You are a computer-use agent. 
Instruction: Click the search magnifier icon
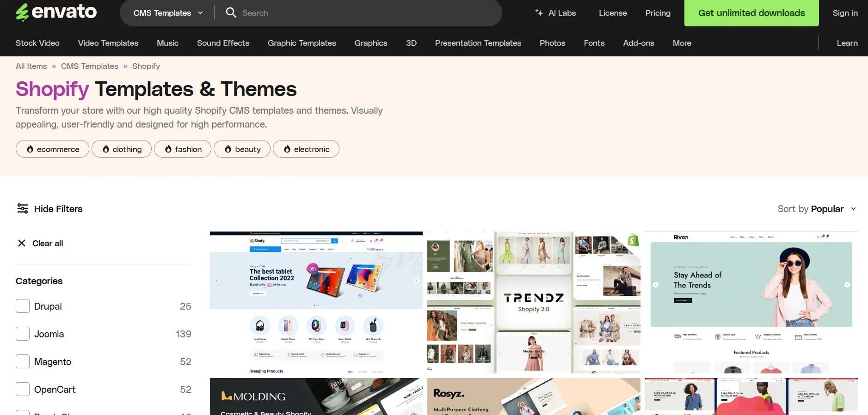click(x=231, y=12)
